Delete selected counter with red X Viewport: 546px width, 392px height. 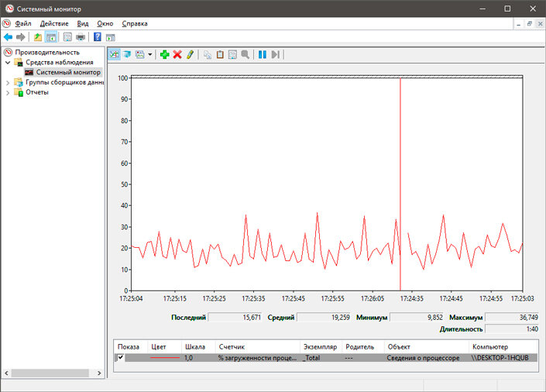tap(177, 54)
